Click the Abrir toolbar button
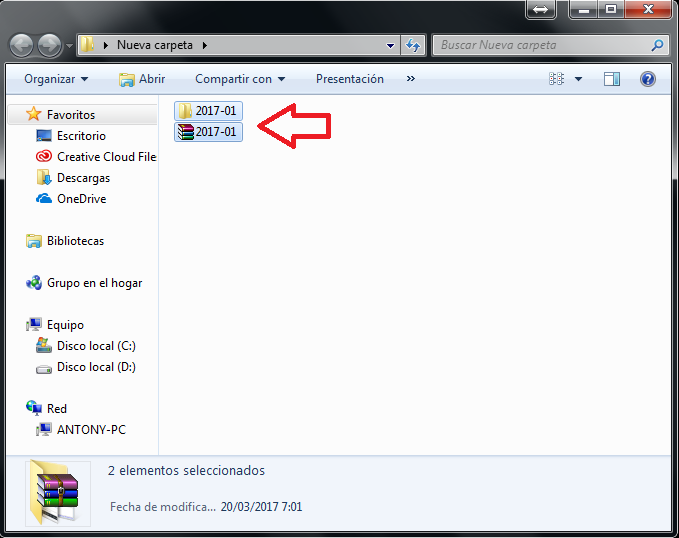 [x=142, y=79]
